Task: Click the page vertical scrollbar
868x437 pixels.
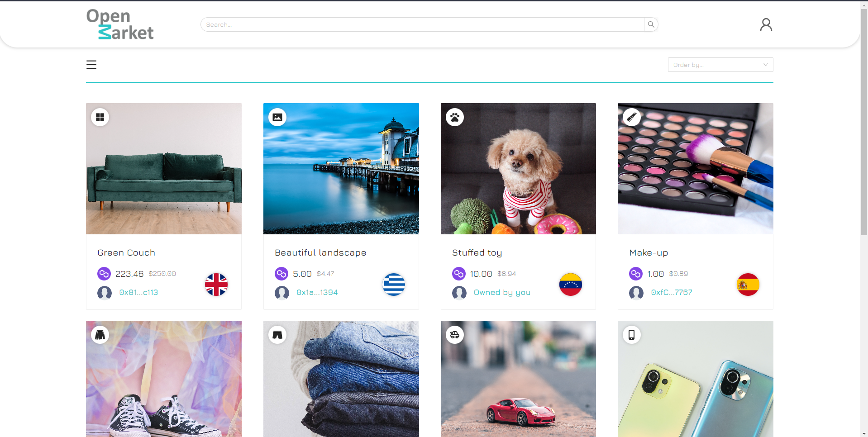Action: (x=864, y=122)
